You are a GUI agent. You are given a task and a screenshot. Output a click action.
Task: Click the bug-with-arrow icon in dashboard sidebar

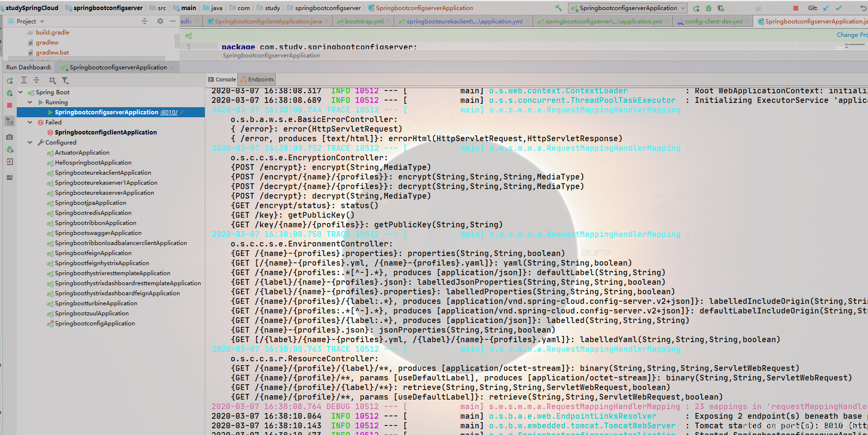(x=10, y=149)
